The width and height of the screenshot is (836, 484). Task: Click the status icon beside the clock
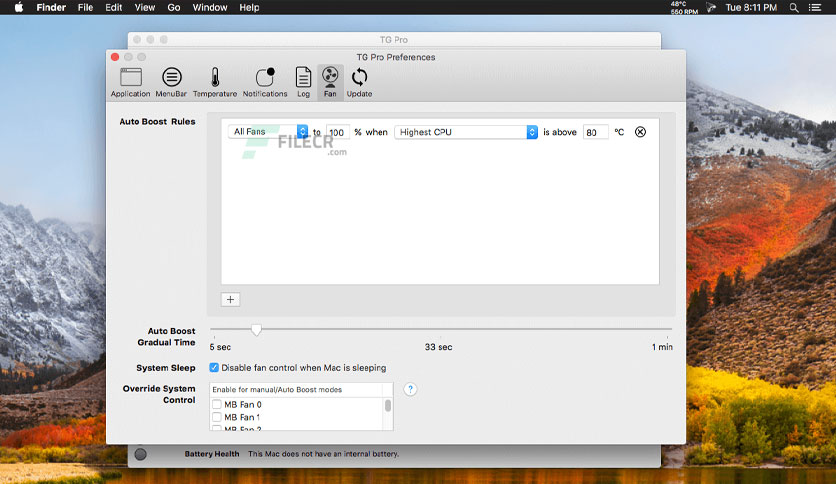coord(711,7)
